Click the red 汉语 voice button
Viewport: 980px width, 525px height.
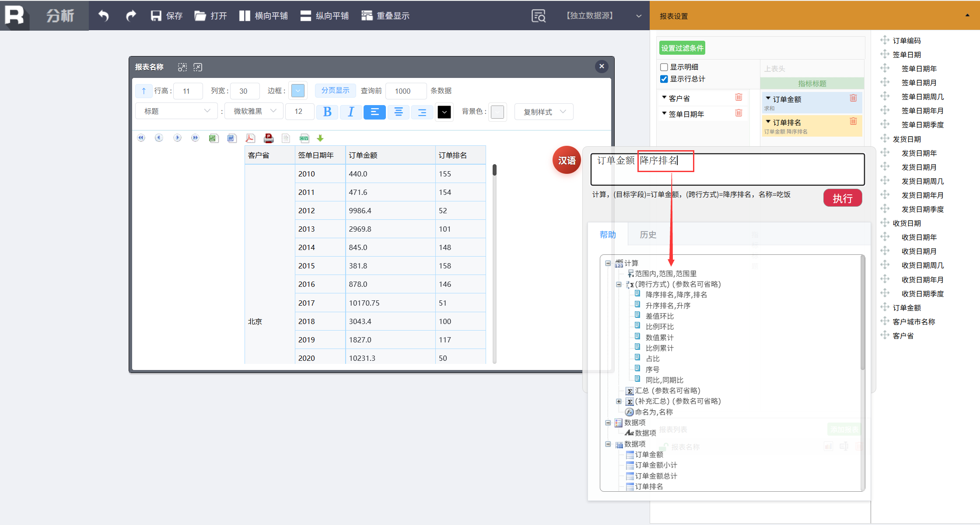click(567, 160)
